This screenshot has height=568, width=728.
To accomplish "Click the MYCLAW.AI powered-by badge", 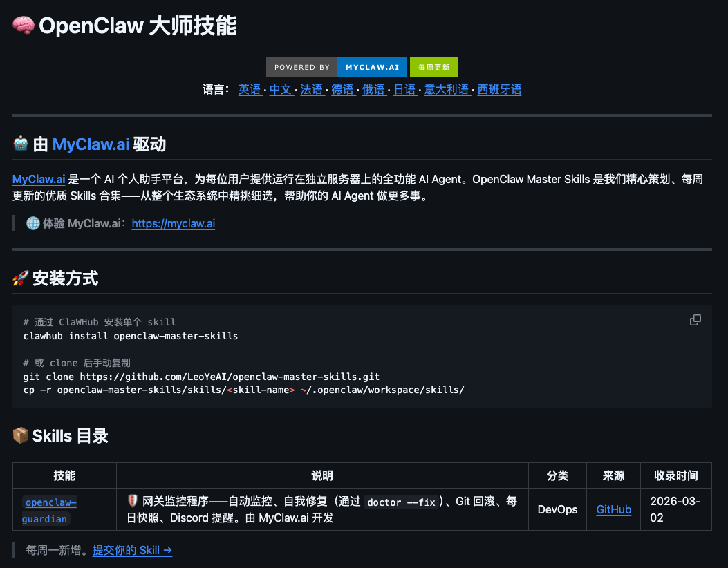I will pos(372,67).
